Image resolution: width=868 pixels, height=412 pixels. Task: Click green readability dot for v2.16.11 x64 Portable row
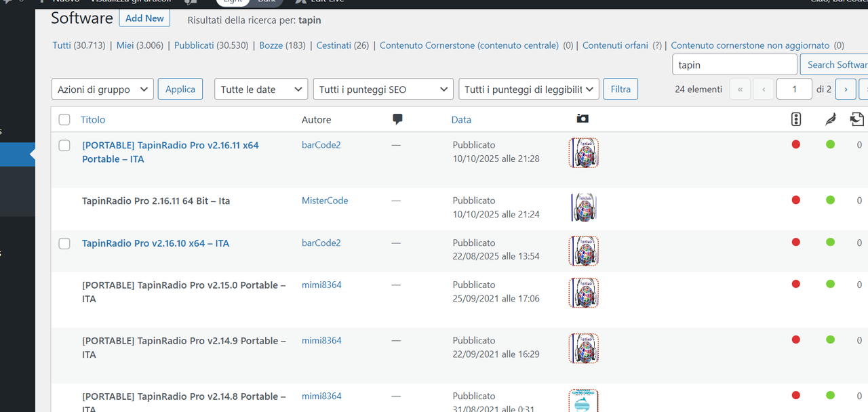tap(830, 144)
